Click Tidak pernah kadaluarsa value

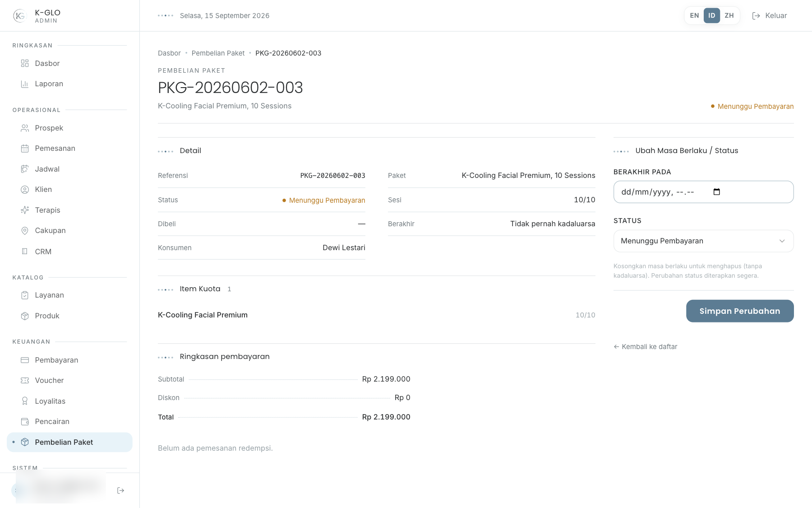click(553, 224)
